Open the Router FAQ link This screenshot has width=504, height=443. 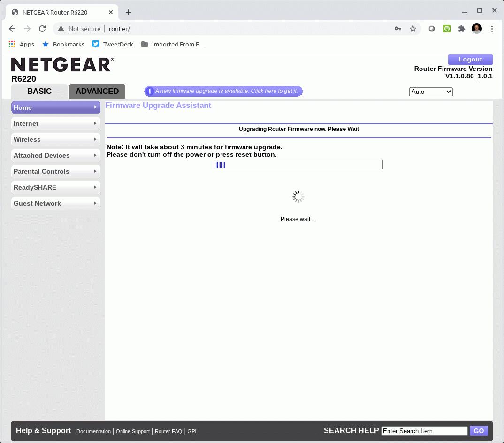click(x=168, y=431)
